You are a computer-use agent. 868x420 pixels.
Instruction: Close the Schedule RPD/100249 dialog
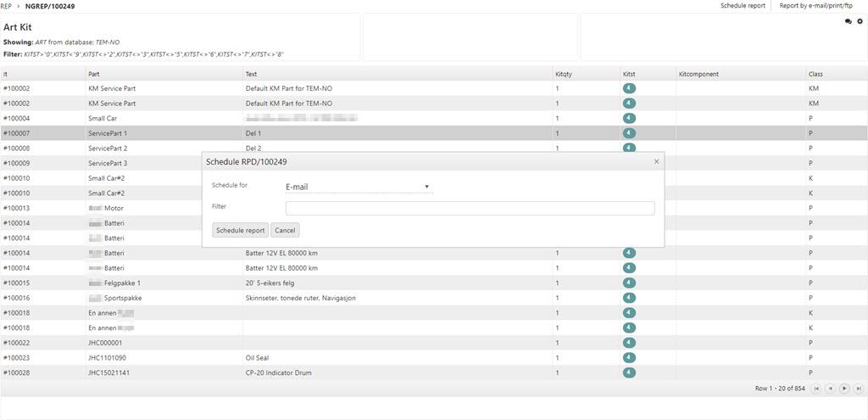[656, 161]
